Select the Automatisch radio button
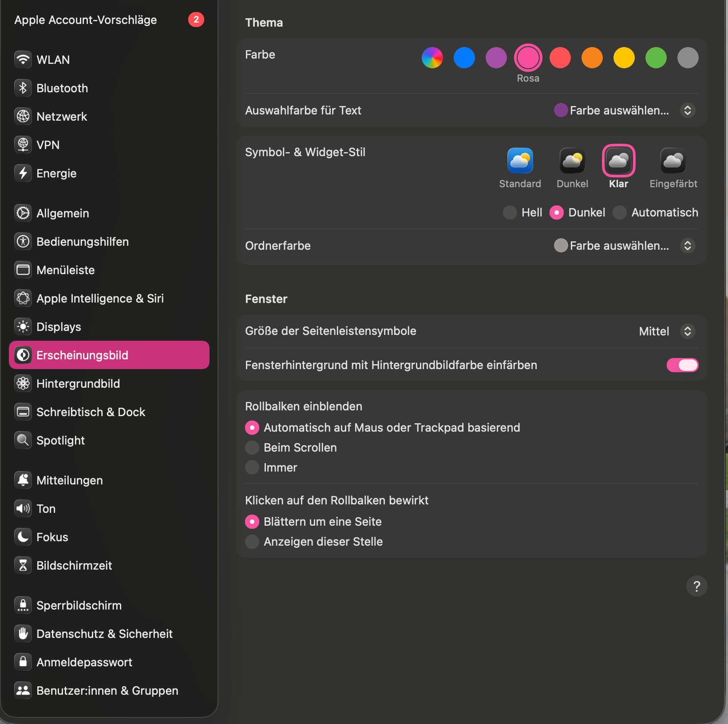This screenshot has height=724, width=728. pos(620,212)
